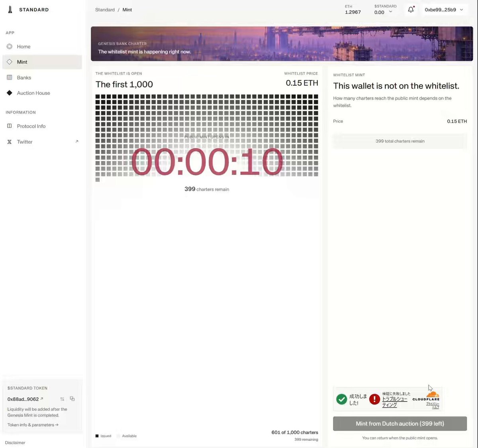
Task: Click the 399 total charters remain box
Action: click(x=400, y=141)
